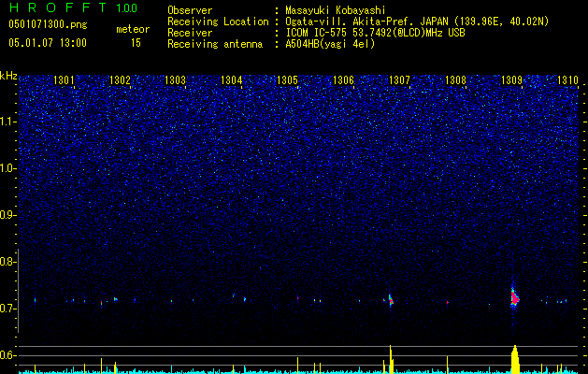Click the Receiver field label
588x374 pixels.
point(190,33)
